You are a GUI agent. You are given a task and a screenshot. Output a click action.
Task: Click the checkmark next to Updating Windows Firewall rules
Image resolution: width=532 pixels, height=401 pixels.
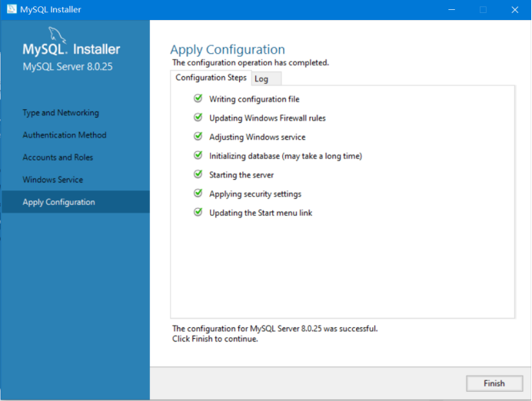click(198, 118)
